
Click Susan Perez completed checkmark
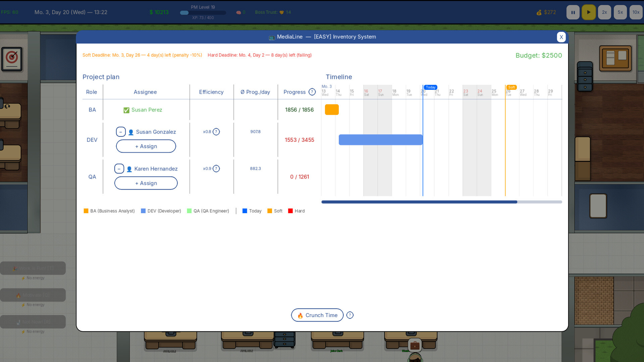(x=126, y=110)
